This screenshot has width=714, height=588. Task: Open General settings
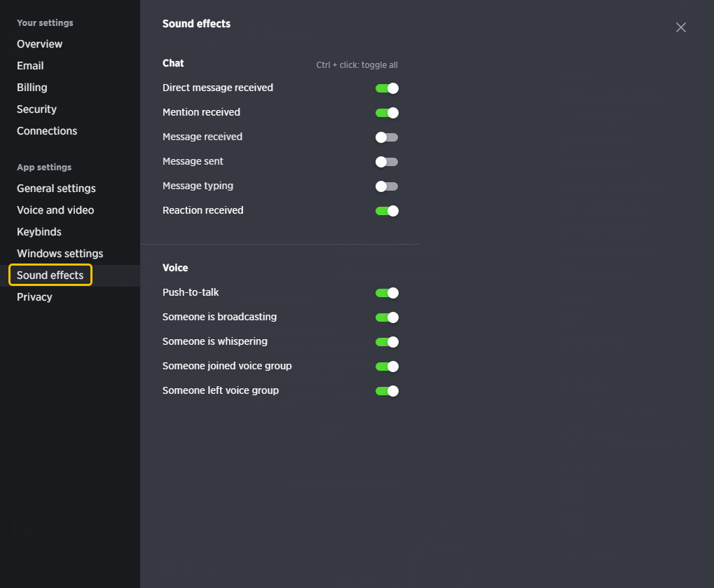click(x=56, y=189)
